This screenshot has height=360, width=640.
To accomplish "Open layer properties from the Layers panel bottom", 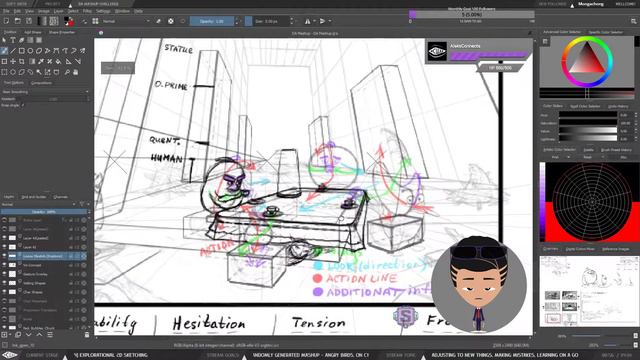I will [50, 335].
